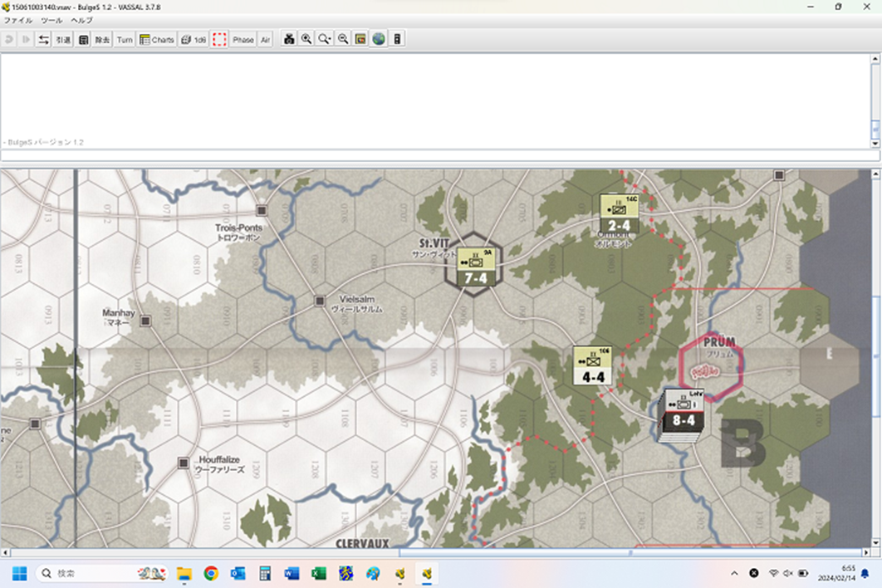Open File Explorer from the taskbar
882x588 pixels.
(184, 573)
